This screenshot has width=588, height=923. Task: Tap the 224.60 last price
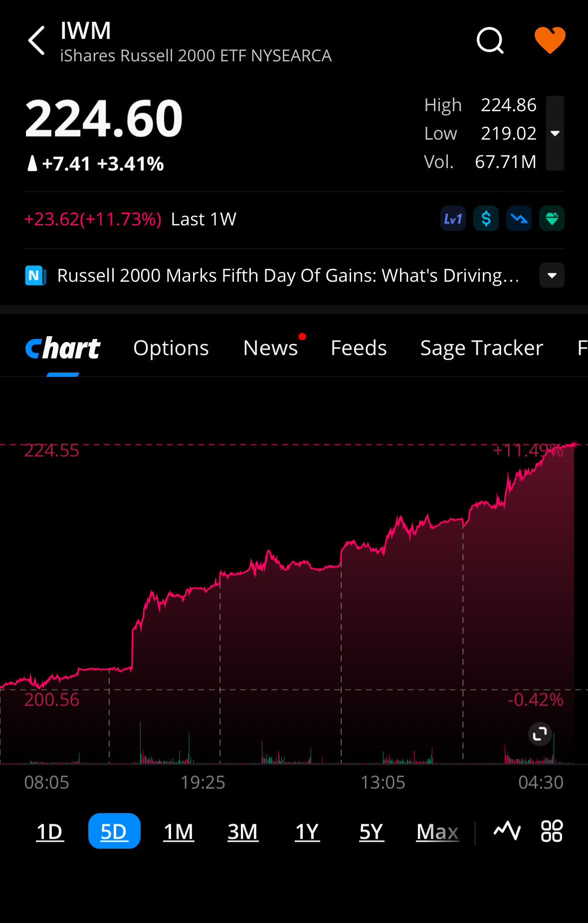point(104,119)
